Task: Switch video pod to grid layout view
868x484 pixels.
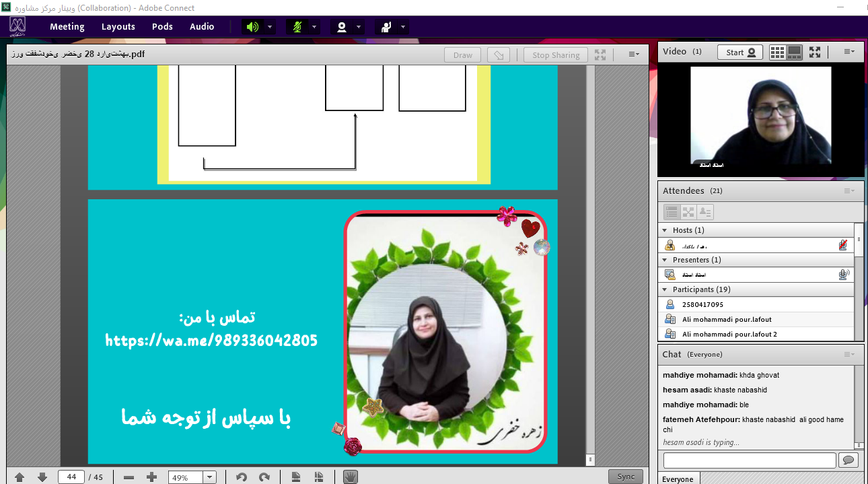Action: point(777,52)
